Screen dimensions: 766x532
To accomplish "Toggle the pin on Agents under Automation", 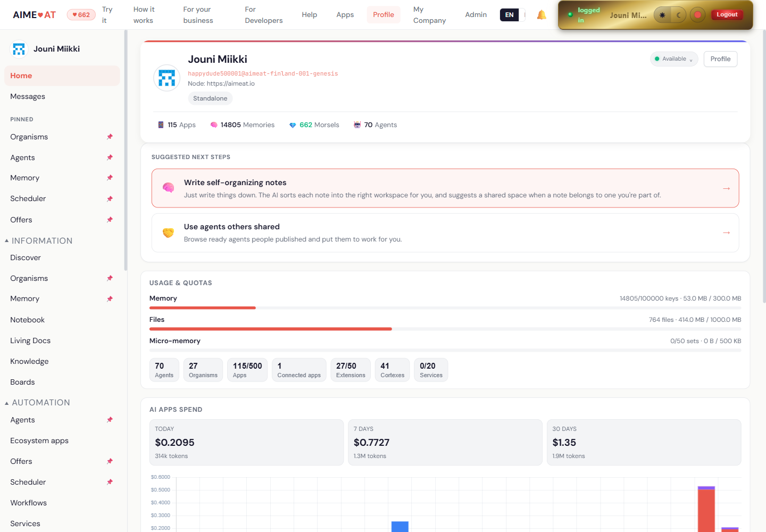I will click(110, 420).
